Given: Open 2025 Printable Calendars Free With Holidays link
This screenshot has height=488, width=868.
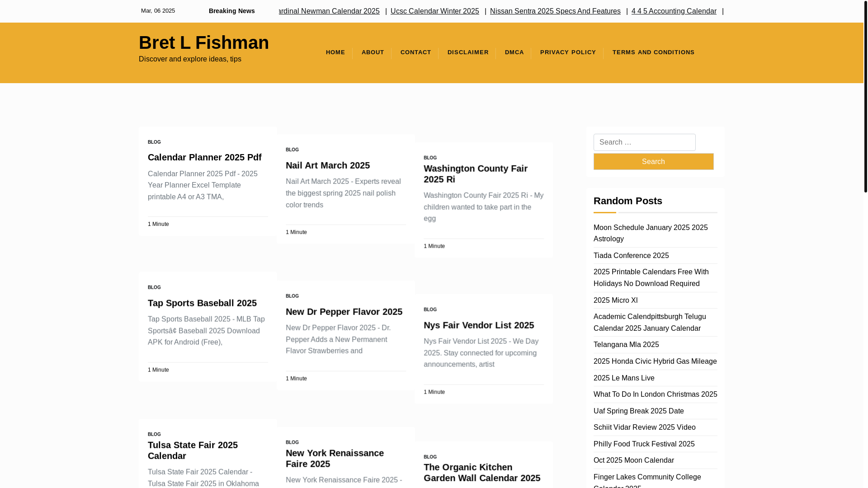Looking at the screenshot, I should pos(651,278).
